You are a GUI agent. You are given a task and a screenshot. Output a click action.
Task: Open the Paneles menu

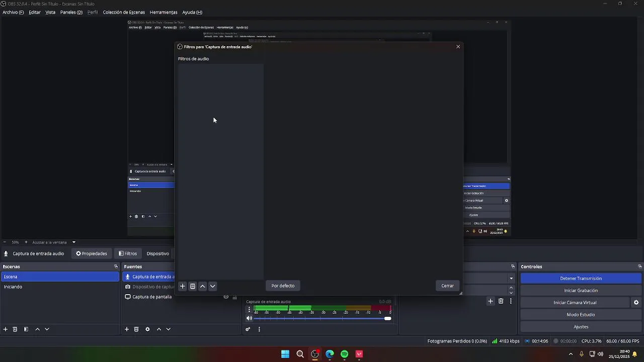click(x=71, y=12)
